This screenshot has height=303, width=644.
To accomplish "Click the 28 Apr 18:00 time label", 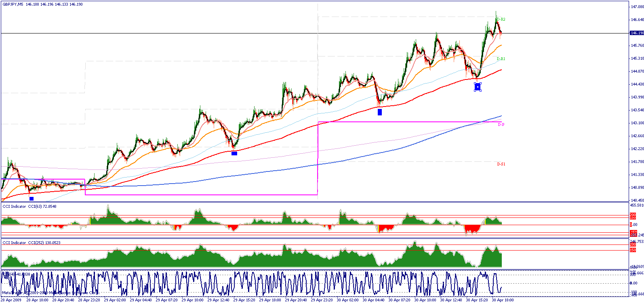I will click(38, 300).
